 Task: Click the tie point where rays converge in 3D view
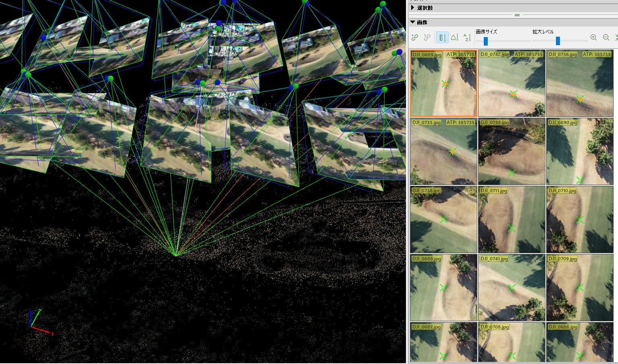point(176,255)
